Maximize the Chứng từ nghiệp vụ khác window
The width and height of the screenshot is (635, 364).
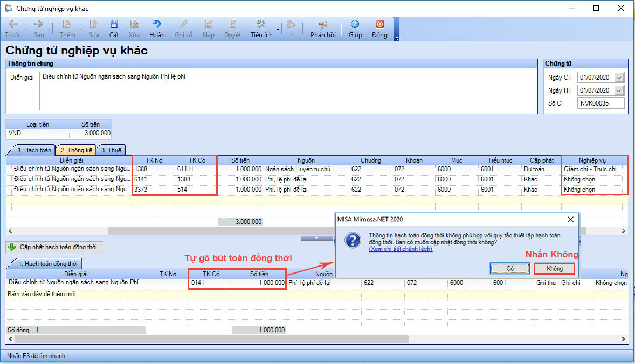pos(596,8)
